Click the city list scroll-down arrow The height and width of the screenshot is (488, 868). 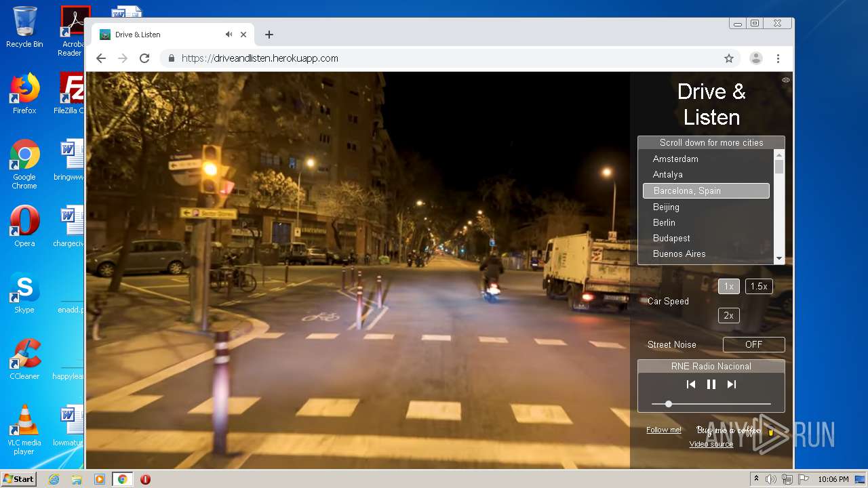[779, 258]
